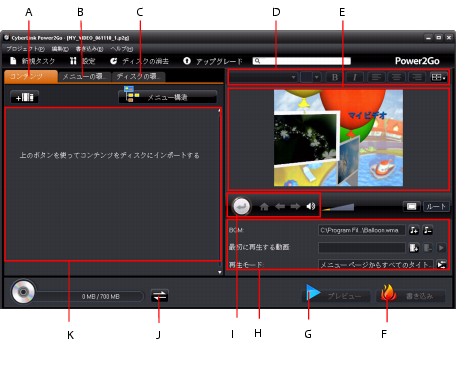Toggle italic text formatting

tap(355, 77)
